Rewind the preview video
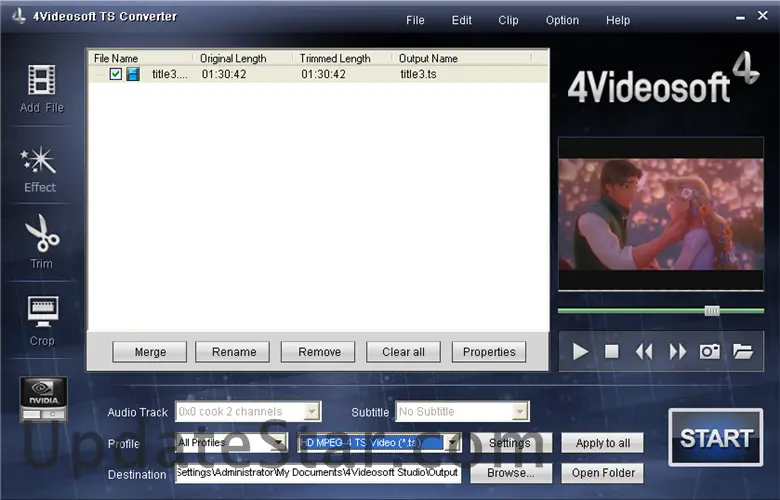780x500 pixels. pos(644,352)
